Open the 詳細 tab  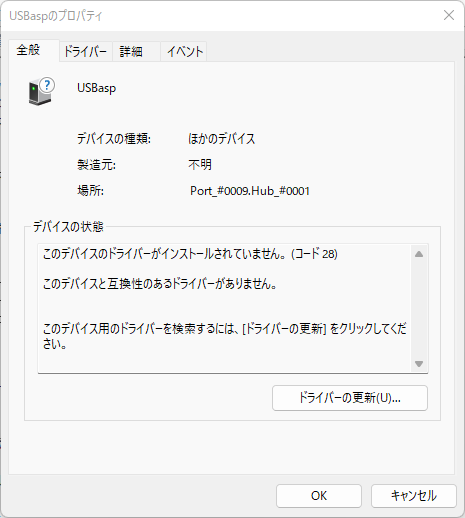click(136, 52)
